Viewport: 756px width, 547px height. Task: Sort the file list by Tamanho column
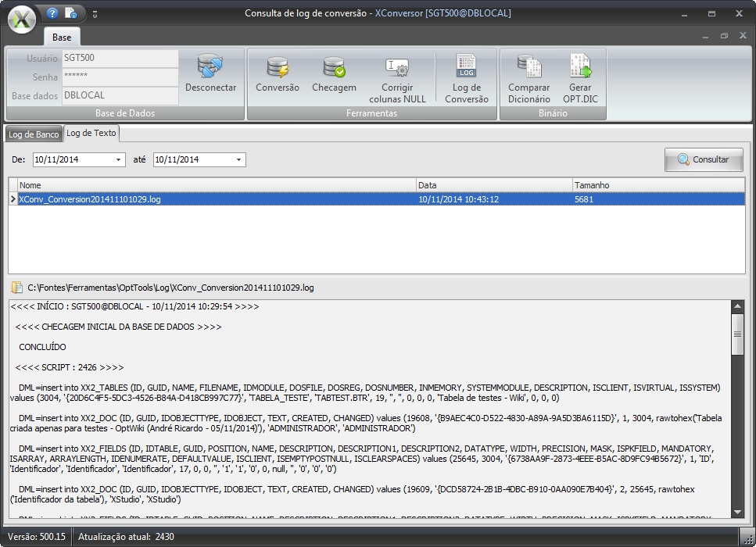(657, 185)
